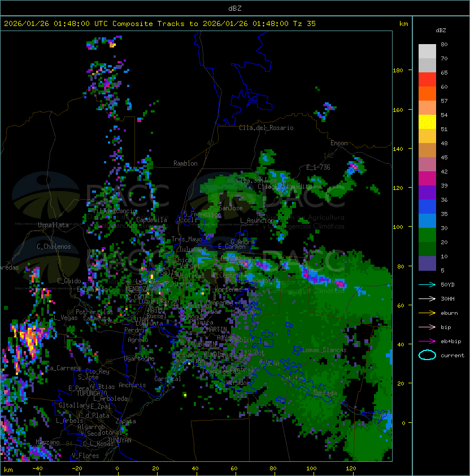Select the violet 39 dBZ color swatch
Image resolution: width=470 pixels, height=476 pixels.
click(x=427, y=192)
